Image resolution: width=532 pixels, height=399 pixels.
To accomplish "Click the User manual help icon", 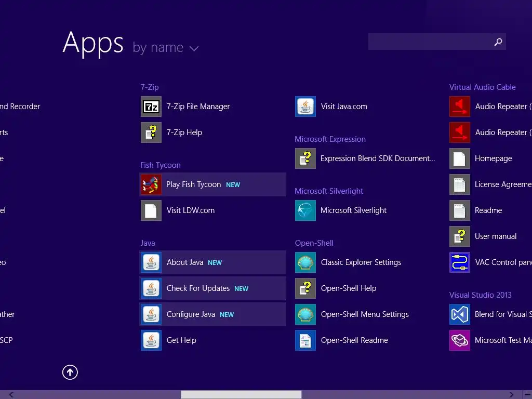I will coord(460,236).
